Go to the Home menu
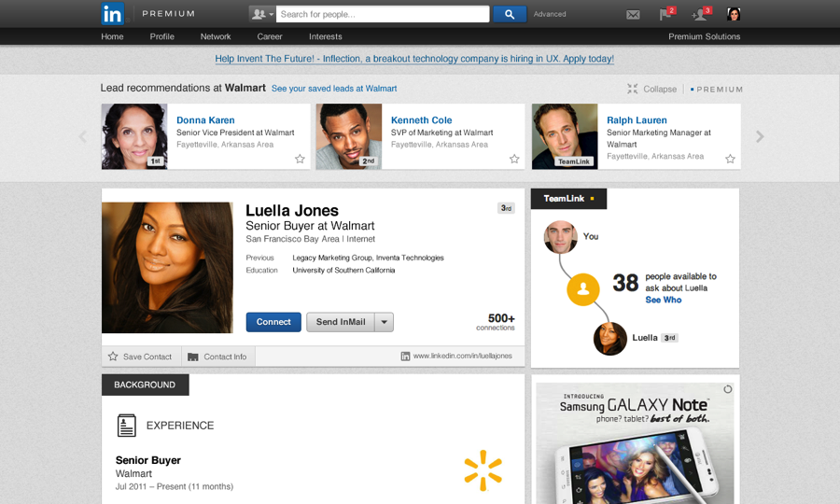 click(x=112, y=36)
